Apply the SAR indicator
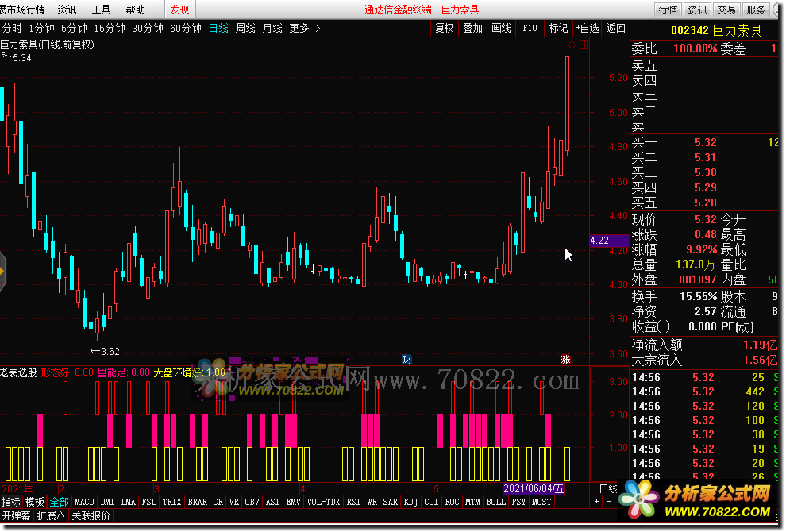Image resolution: width=786 pixels, height=532 pixels. [x=390, y=502]
